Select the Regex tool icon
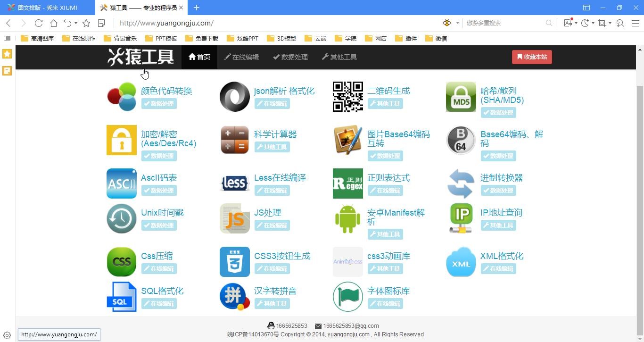The image size is (644, 342). pos(347,184)
